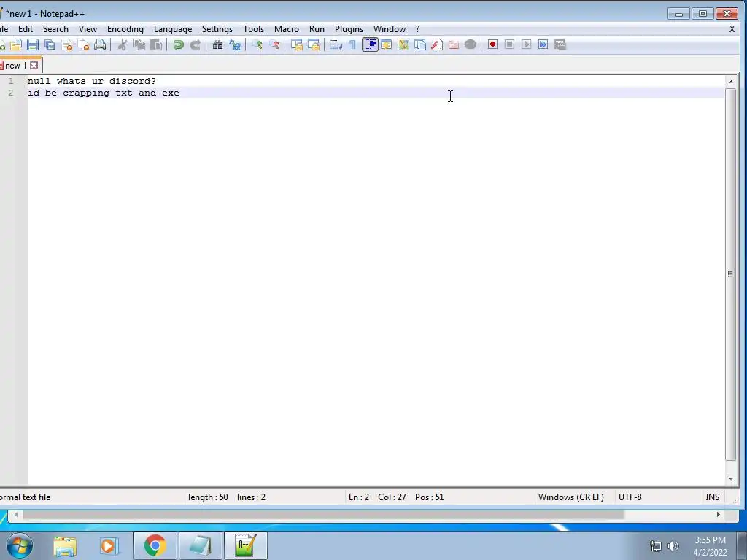Viewport: 747px width, 560px height.
Task: Click the horizontal scrollbar right arrow
Action: tap(719, 514)
